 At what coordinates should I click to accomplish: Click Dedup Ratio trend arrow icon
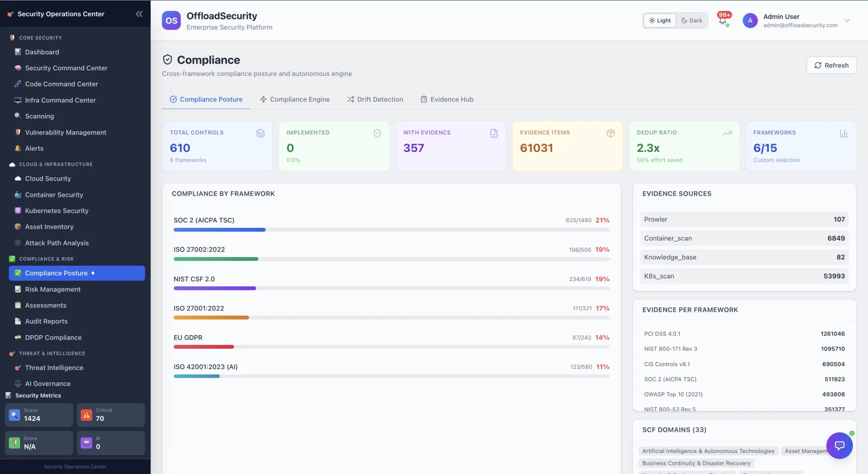coord(727,133)
